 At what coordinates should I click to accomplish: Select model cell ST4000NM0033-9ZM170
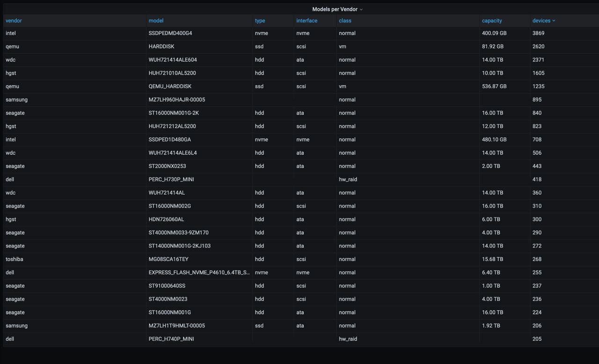pos(179,233)
